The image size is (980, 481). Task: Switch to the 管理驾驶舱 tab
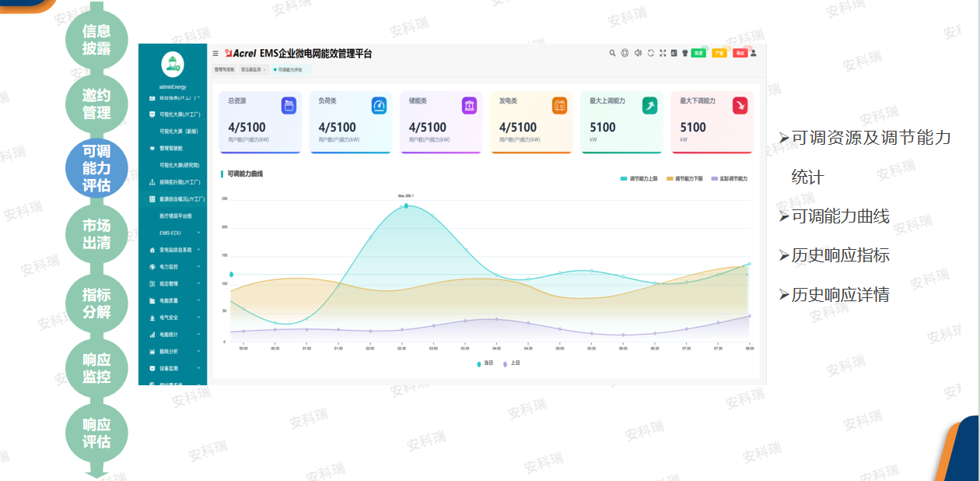pyautogui.click(x=224, y=69)
